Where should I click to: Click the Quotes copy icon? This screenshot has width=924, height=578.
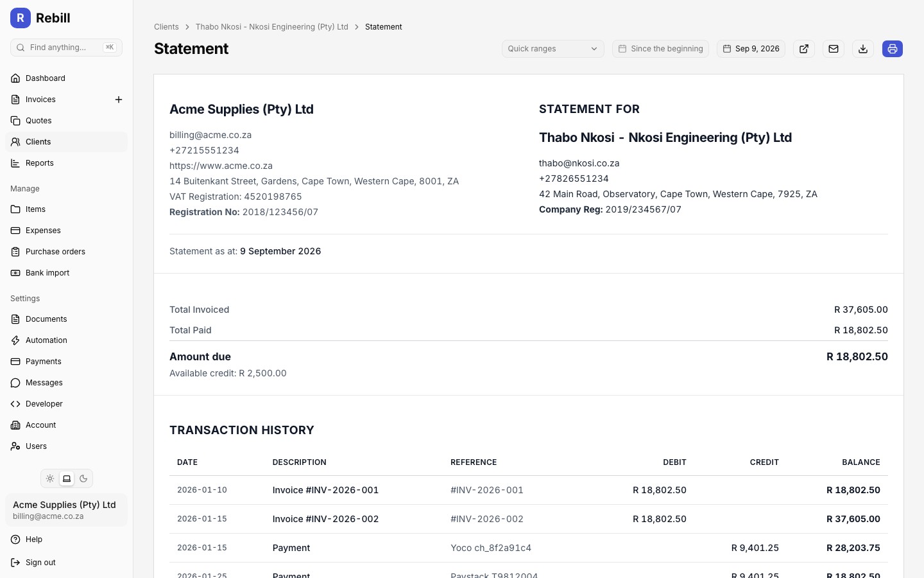click(15, 121)
